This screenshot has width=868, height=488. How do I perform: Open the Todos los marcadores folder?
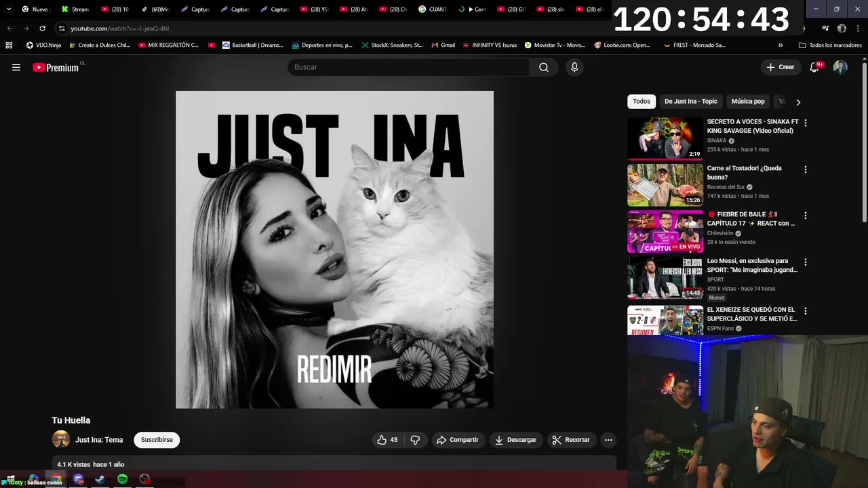(x=829, y=45)
